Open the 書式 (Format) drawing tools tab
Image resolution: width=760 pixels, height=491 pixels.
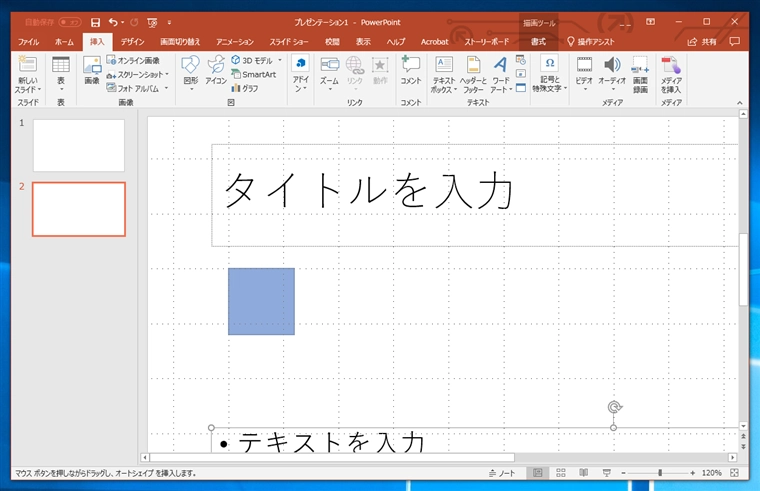(538, 42)
